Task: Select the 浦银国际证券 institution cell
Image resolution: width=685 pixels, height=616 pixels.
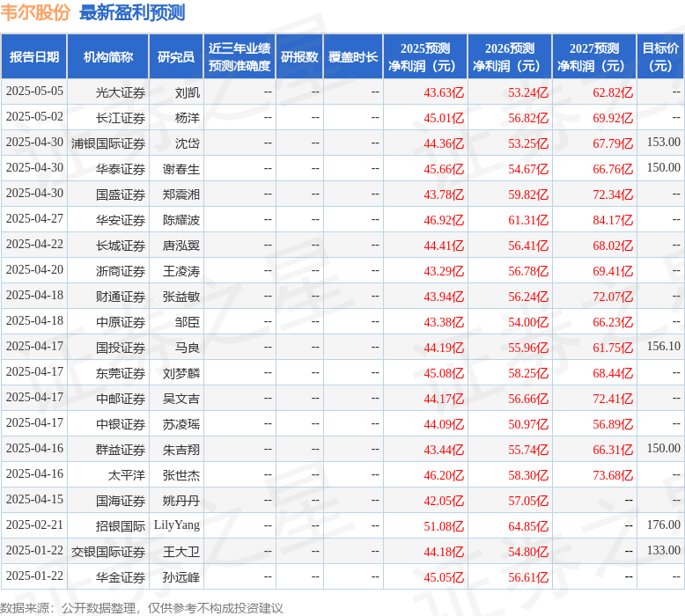Action: click(x=108, y=143)
